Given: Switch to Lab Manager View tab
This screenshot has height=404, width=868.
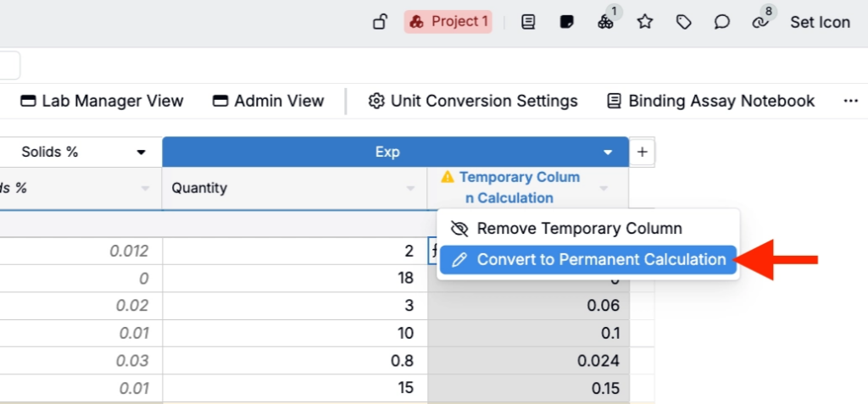Looking at the screenshot, I should click(102, 101).
